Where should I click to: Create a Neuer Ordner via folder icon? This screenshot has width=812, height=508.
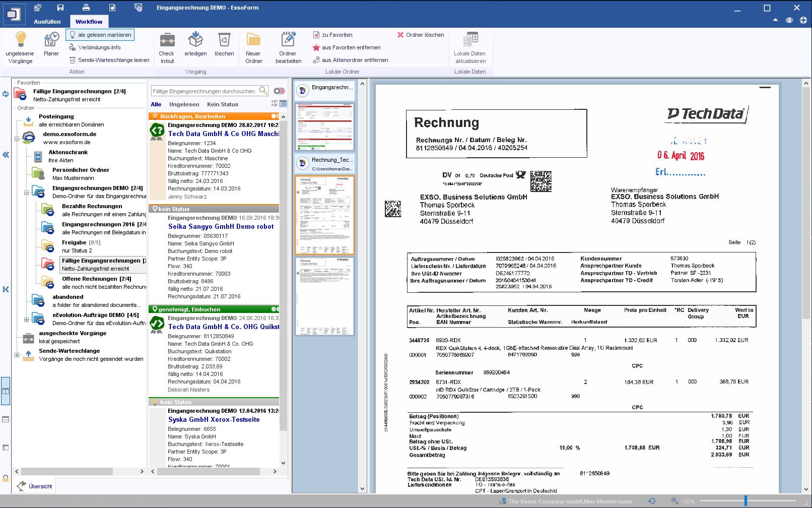pos(253,39)
